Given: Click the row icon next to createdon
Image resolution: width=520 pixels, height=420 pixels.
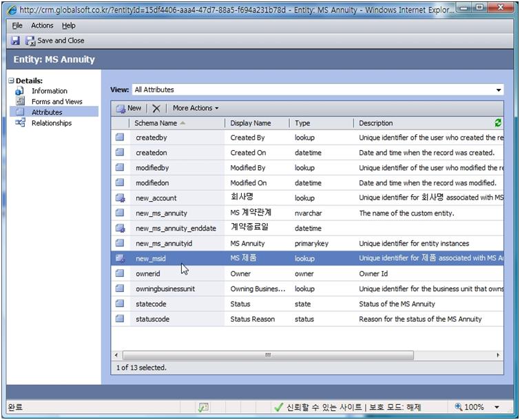Looking at the screenshot, I should [x=120, y=152].
